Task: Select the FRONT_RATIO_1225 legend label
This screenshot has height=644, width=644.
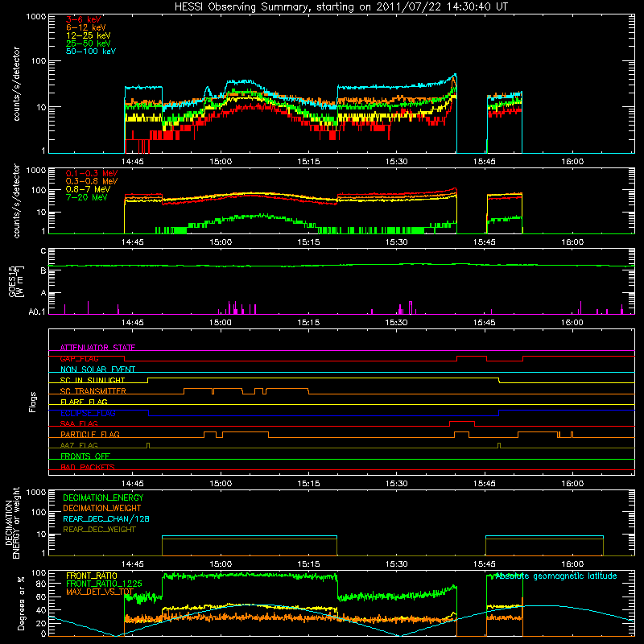Action: 104,584
